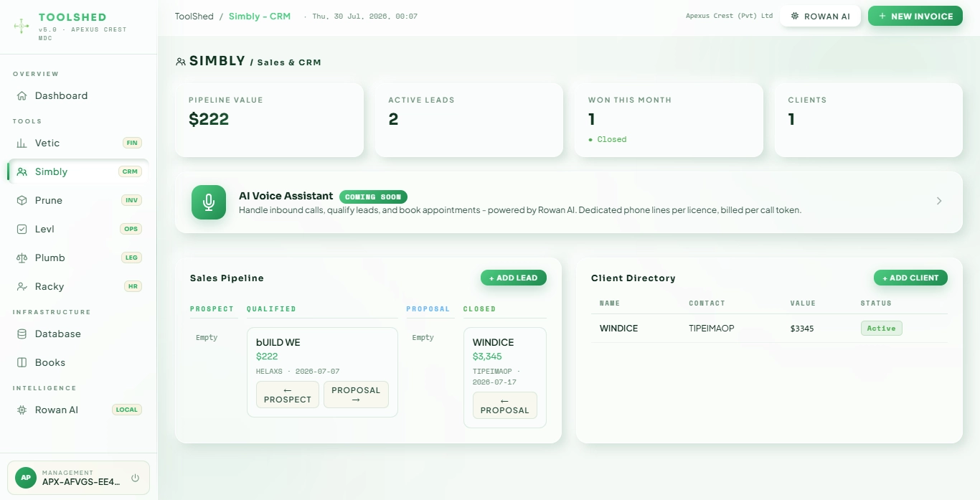Open the Plumb legal tool
980x500 pixels.
pos(78,258)
